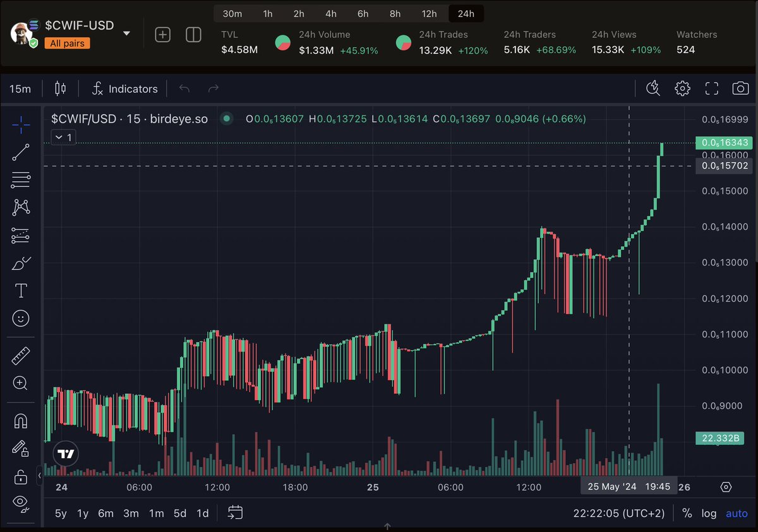Click the $CWIF token avatar
Image resolution: width=758 pixels, height=532 pixels.
pos(23,33)
